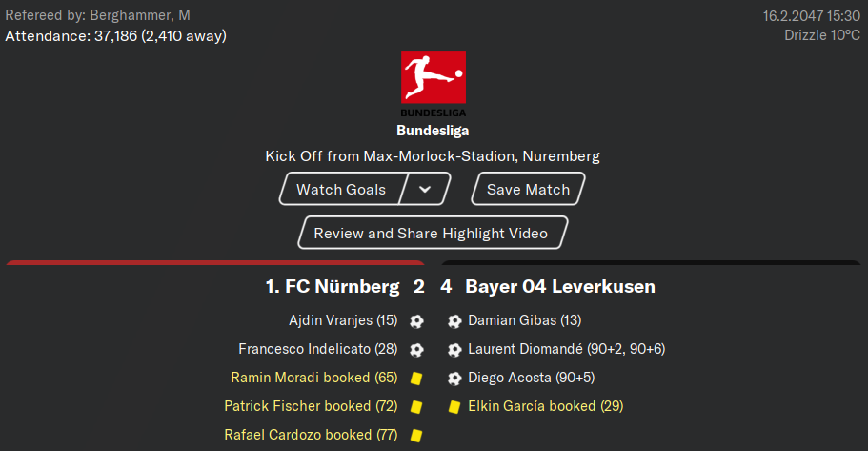Click yellow card icon for Elkin García
Screen dimensions: 868x451
[x=454, y=407]
